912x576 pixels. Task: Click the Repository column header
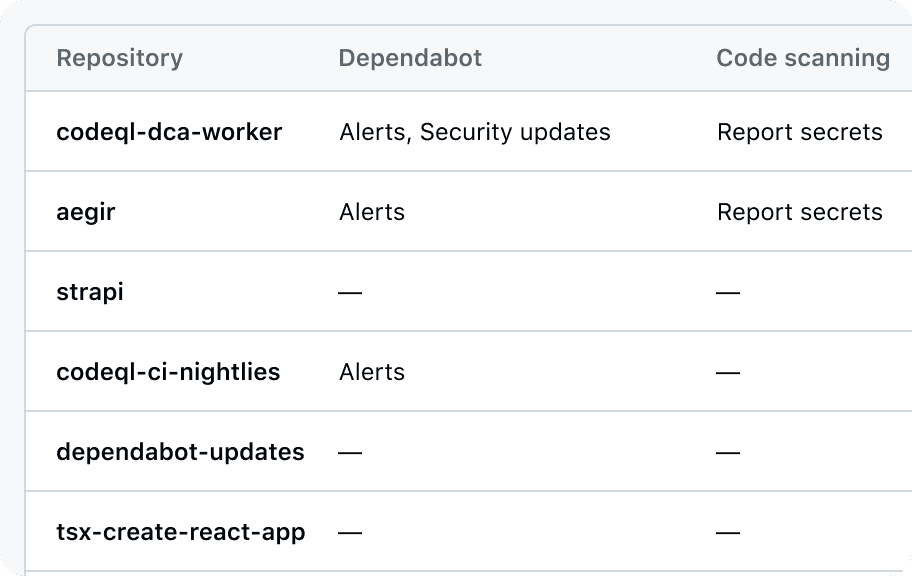[x=119, y=58]
